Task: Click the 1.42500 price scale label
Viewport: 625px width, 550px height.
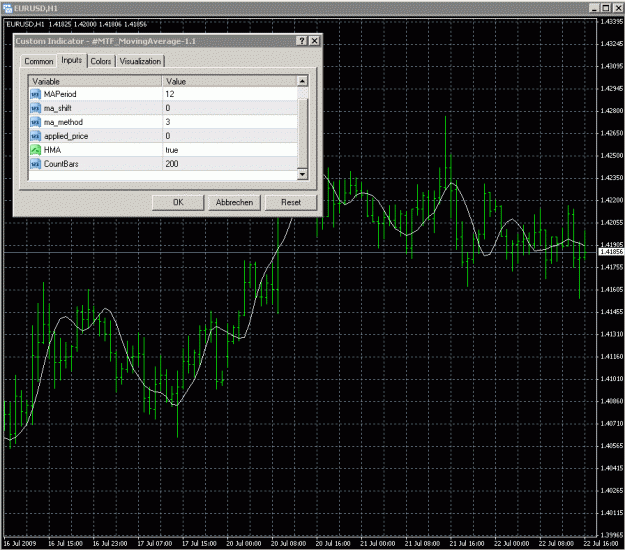Action: [x=611, y=155]
